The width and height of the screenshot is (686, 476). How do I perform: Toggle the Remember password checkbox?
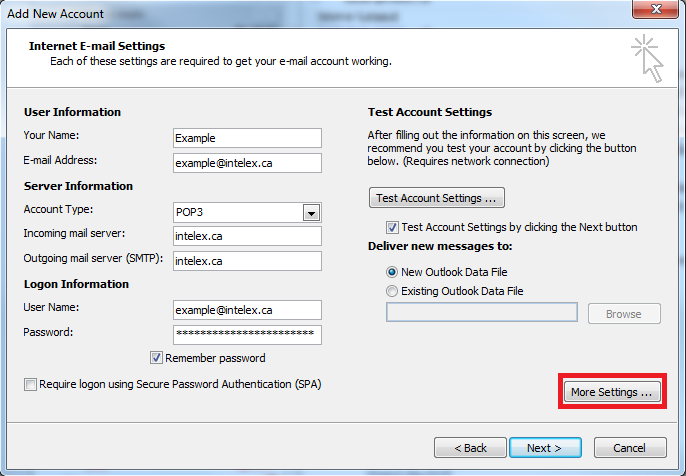pyautogui.click(x=156, y=358)
